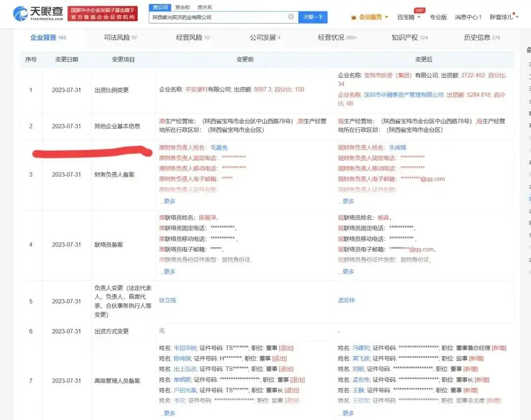Open the 王静 person link
This screenshot has height=420, width=531.
pyautogui.click(x=358, y=390)
